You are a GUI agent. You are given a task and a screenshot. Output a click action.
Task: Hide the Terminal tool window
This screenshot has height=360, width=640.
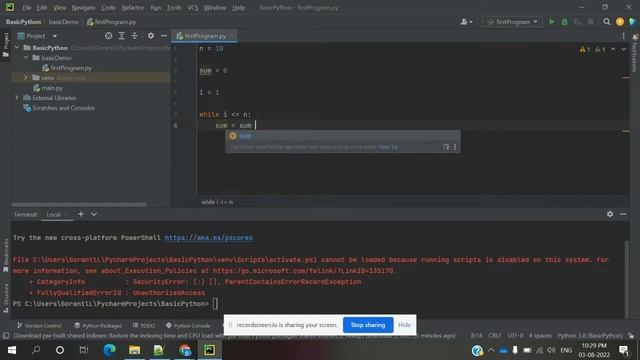coord(623,214)
